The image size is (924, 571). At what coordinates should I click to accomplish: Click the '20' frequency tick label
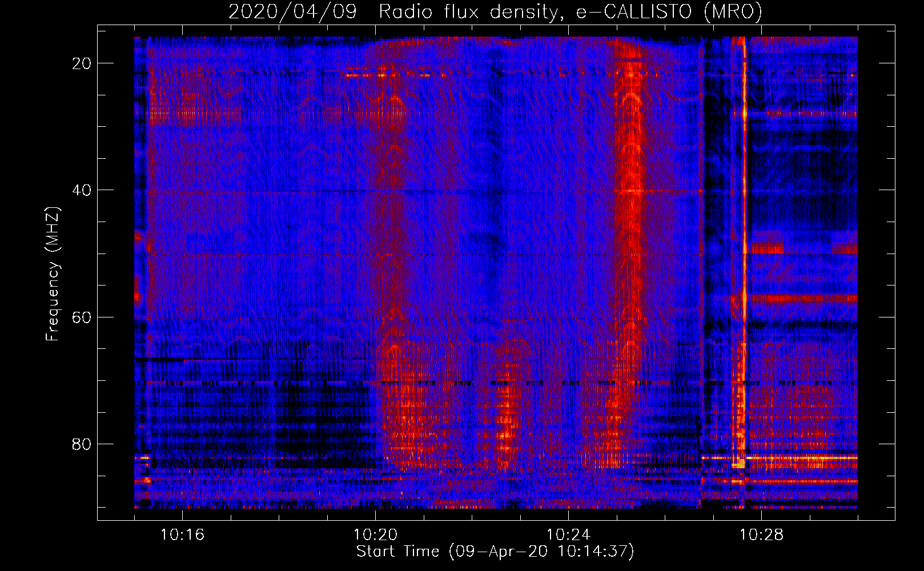pyautogui.click(x=82, y=63)
